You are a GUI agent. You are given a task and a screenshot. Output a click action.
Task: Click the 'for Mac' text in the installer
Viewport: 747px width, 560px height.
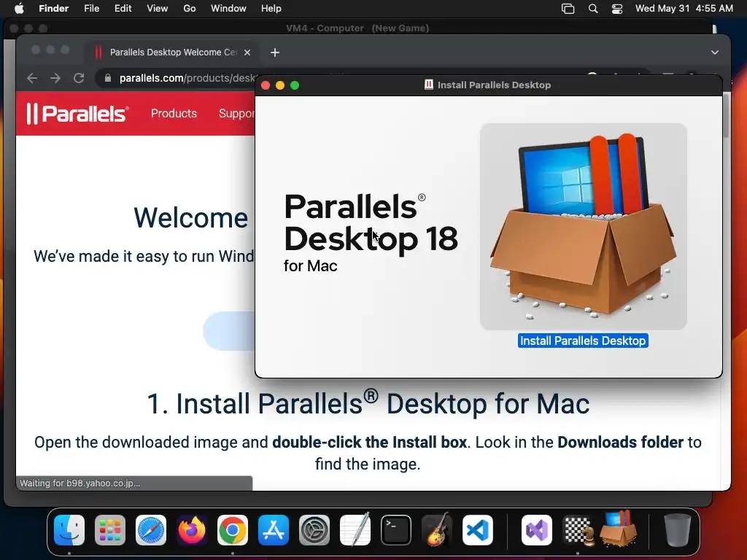click(311, 265)
